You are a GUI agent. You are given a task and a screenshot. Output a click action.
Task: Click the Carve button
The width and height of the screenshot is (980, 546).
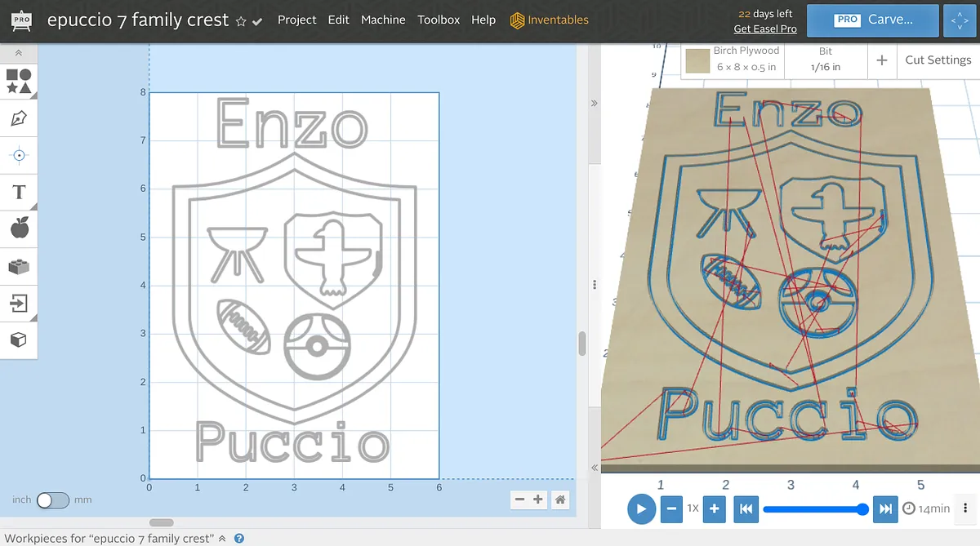click(872, 20)
